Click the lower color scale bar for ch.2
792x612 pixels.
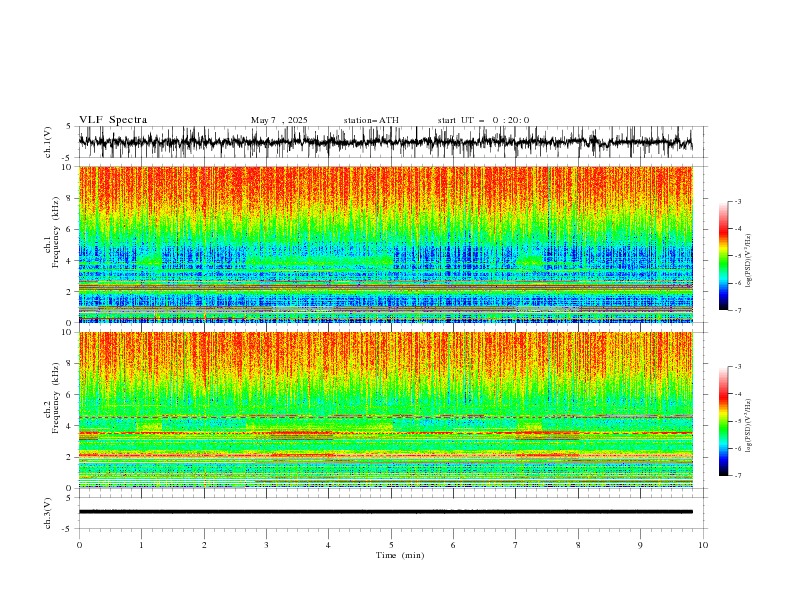723,421
